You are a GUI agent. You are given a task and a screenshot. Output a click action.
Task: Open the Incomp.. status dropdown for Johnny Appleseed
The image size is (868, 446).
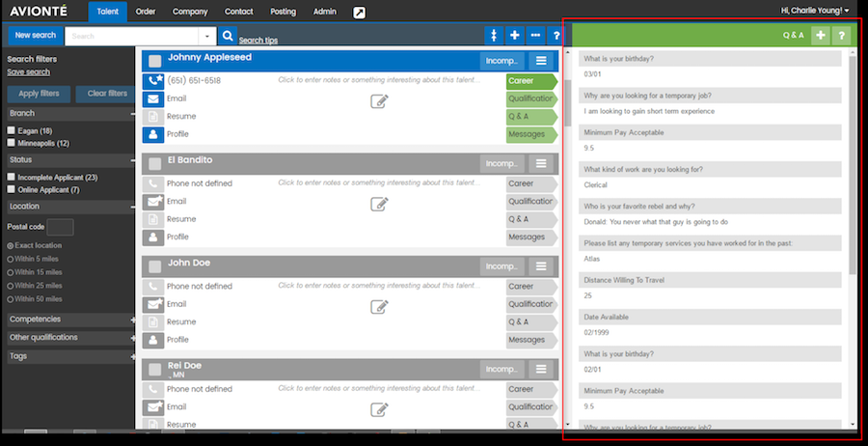(x=502, y=61)
